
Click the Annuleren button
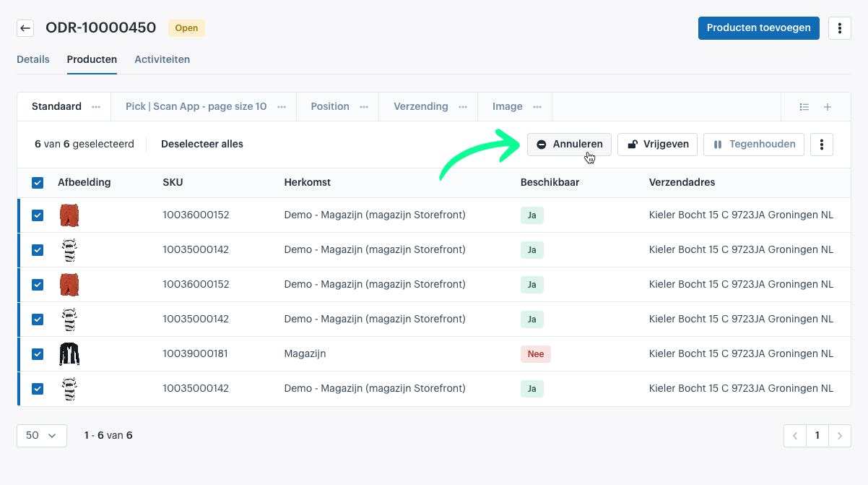570,145
